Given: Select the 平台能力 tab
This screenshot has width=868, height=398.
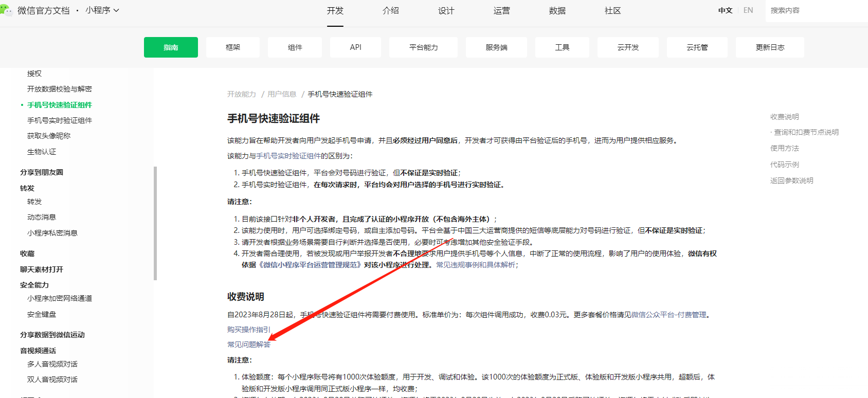Looking at the screenshot, I should (x=424, y=47).
